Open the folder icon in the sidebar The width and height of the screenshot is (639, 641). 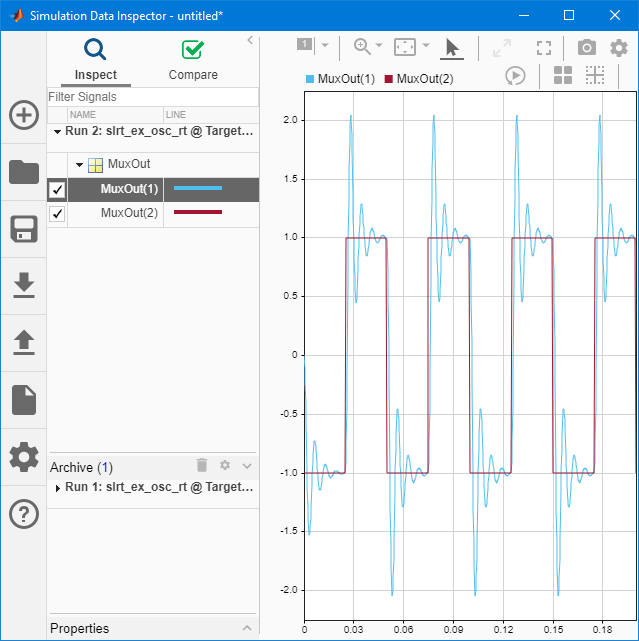click(x=24, y=172)
